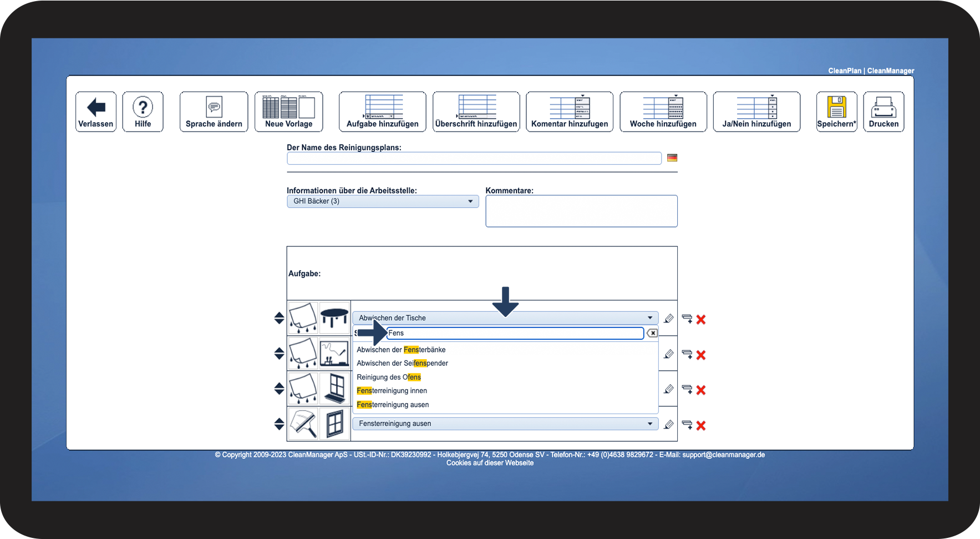Move the bottom Fensterreinigung ausen row up
The image size is (980, 539).
(279, 420)
